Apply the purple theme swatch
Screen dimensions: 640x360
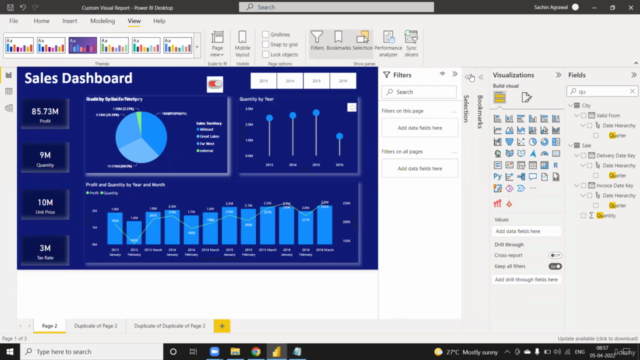coord(82,45)
